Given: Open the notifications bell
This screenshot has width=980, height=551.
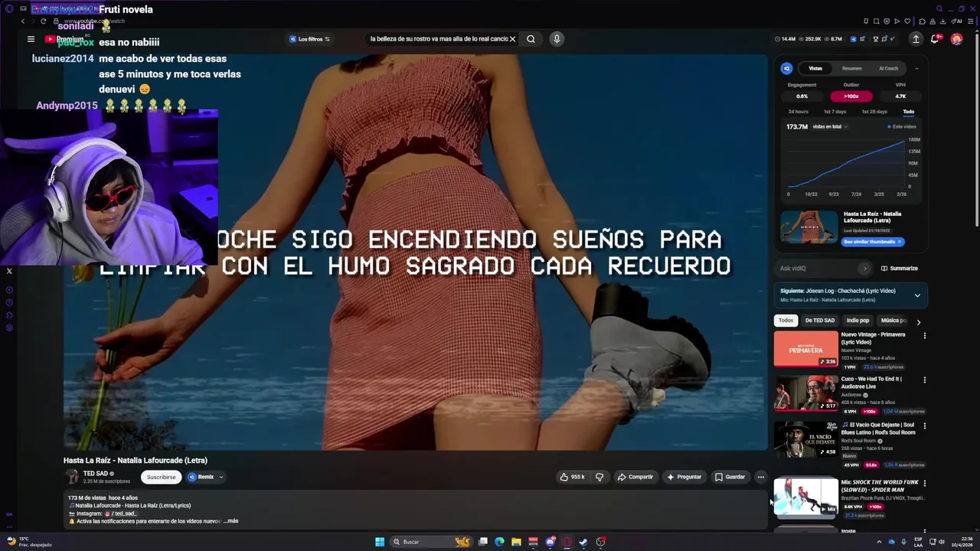Looking at the screenshot, I should (x=935, y=39).
